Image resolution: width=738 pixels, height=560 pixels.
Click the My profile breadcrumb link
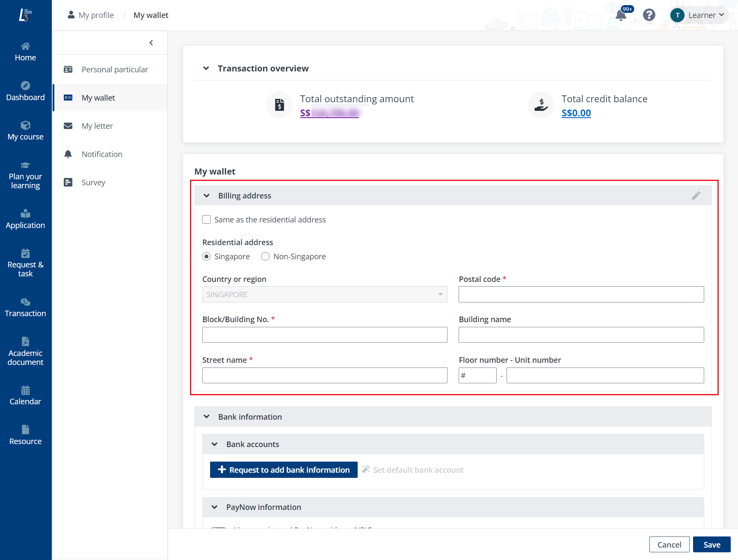tap(96, 15)
